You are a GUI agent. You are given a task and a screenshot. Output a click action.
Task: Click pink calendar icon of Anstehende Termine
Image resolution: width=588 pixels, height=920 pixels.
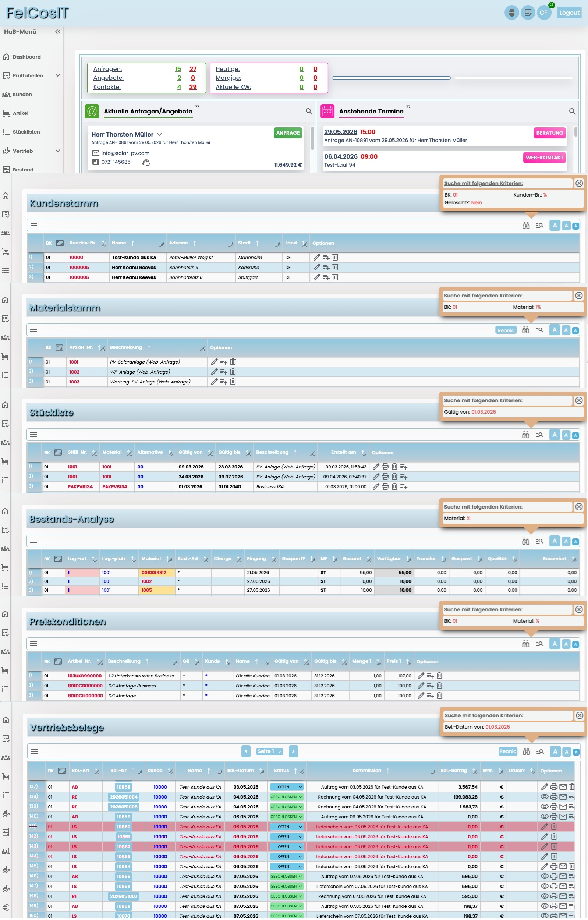coord(327,111)
